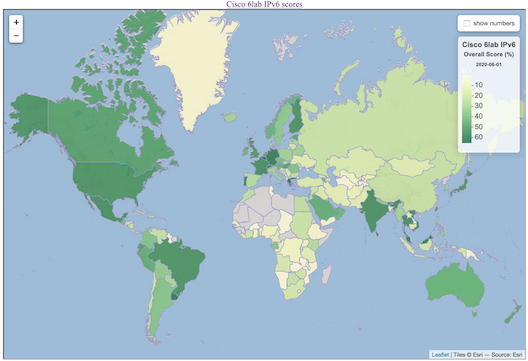
Task: Open the Leaflet attribution link
Action: 440,354
